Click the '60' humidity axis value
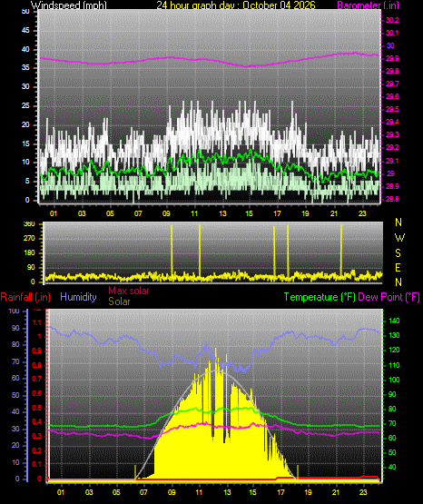This screenshot has height=504, width=423. pos(15,379)
